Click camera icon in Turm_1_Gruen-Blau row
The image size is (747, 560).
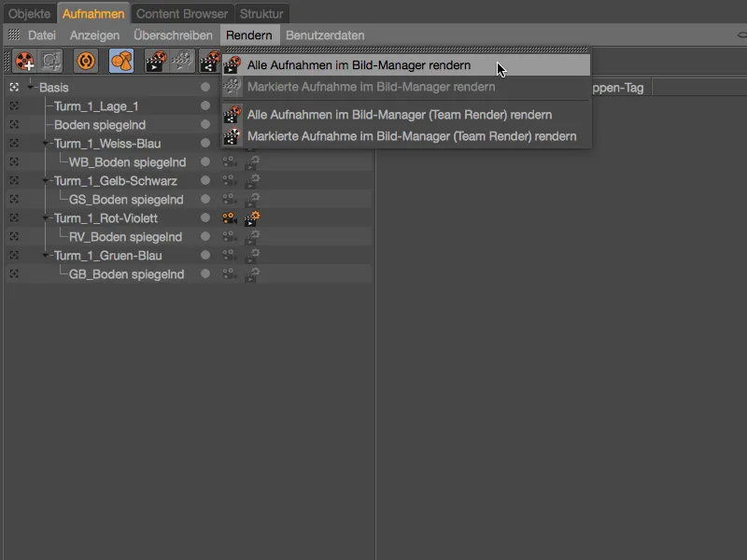(230, 255)
